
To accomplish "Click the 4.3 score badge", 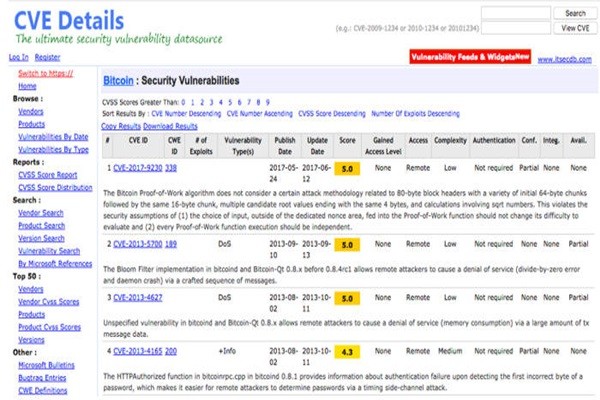I will click(347, 352).
